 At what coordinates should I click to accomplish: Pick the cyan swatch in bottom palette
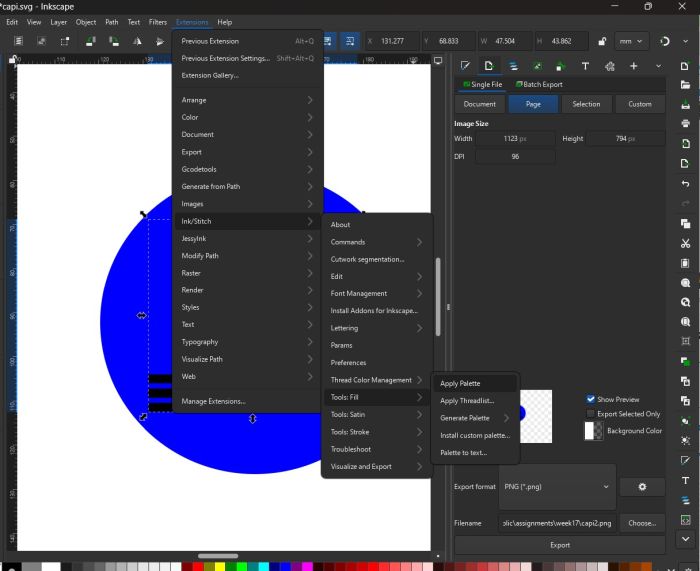(x=263, y=567)
